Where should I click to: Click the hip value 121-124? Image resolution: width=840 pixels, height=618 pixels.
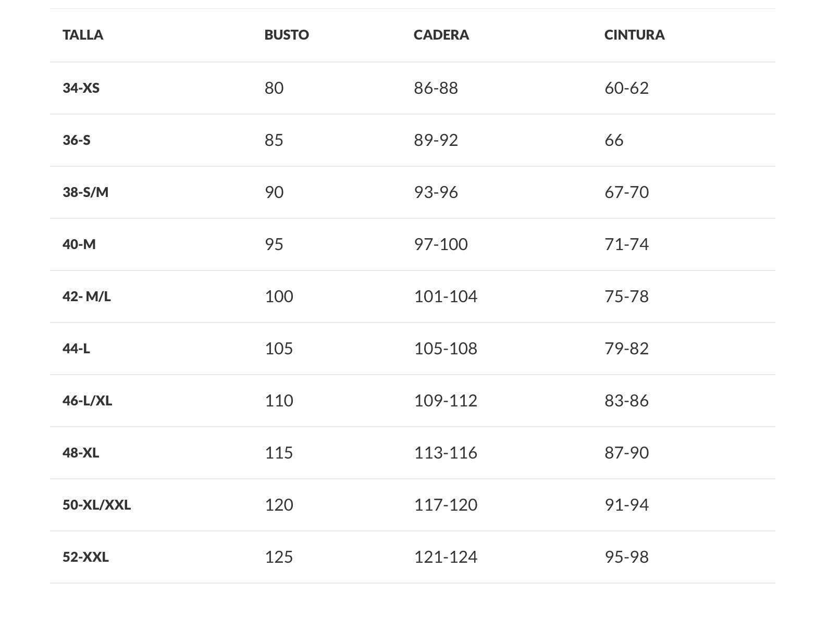pyautogui.click(x=446, y=557)
